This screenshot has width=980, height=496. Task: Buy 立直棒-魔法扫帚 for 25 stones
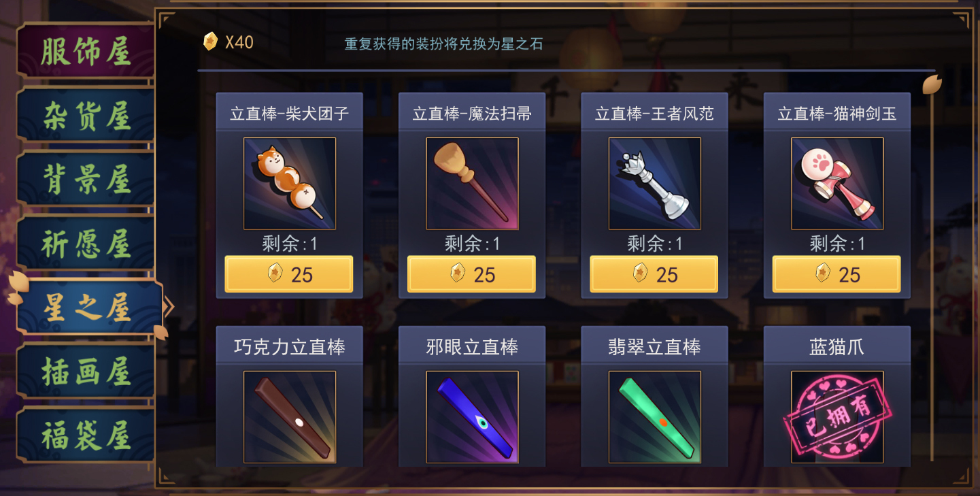pyautogui.click(x=471, y=274)
